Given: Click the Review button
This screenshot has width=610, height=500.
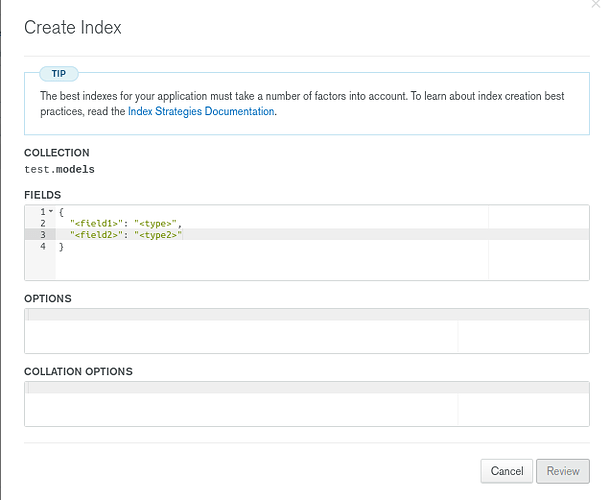Looking at the screenshot, I should click(x=563, y=471).
